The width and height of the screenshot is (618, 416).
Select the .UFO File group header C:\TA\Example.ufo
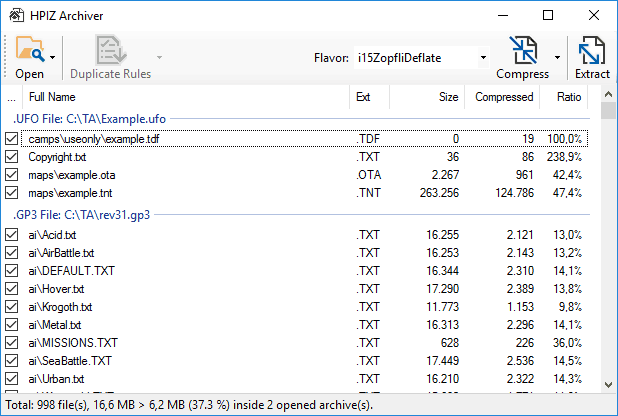pos(89,119)
